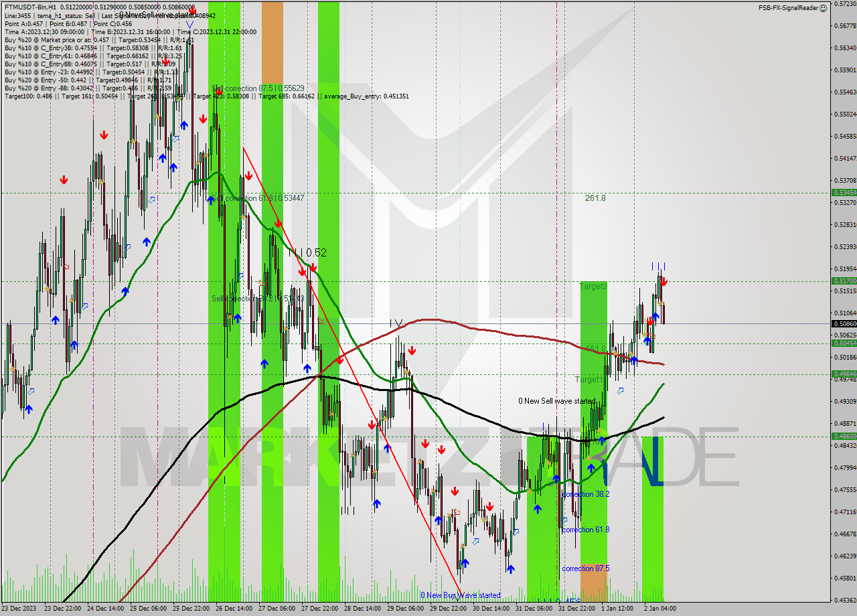Click the FSB-FX-SignalReader expert name
The image size is (857, 616).
[787, 8]
